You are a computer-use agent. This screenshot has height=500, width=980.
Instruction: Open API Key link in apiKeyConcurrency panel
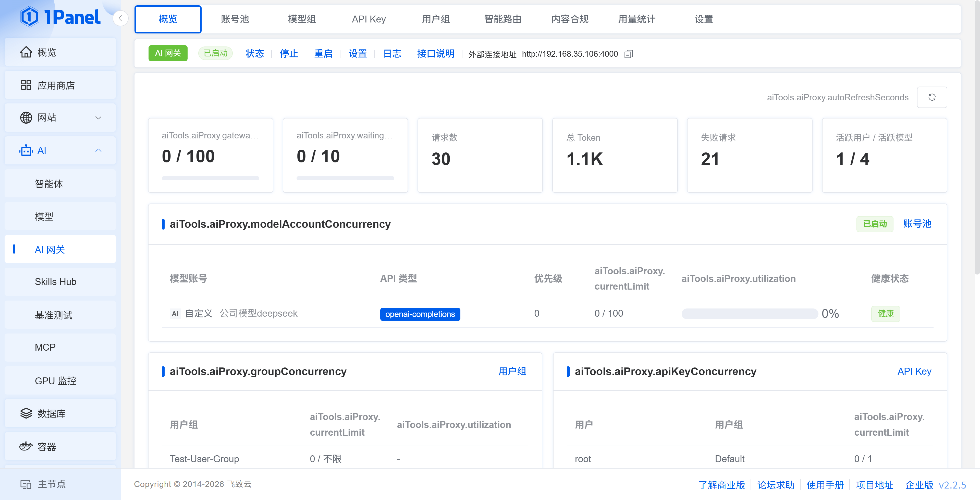point(914,371)
